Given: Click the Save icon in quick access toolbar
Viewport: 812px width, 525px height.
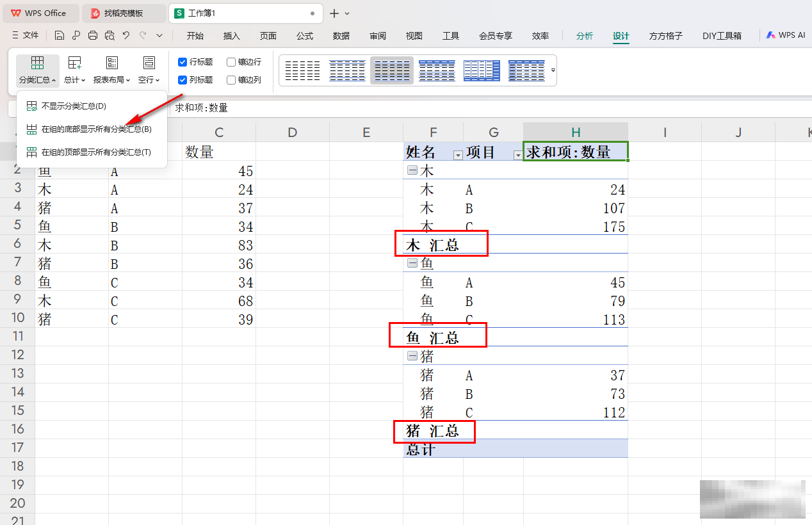Looking at the screenshot, I should point(60,36).
